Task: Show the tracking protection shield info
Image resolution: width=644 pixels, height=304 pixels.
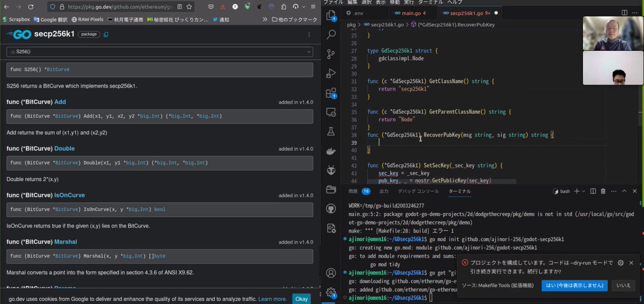Action: [52, 7]
